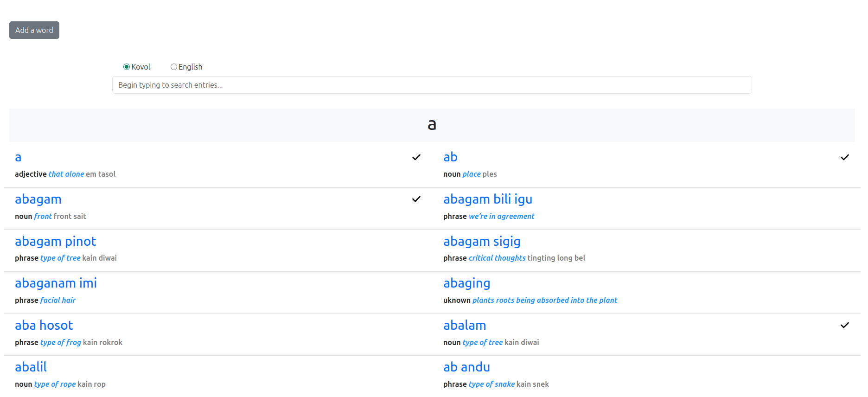Focus the search entries input field
Viewport: 868px width, 397px height.
432,85
